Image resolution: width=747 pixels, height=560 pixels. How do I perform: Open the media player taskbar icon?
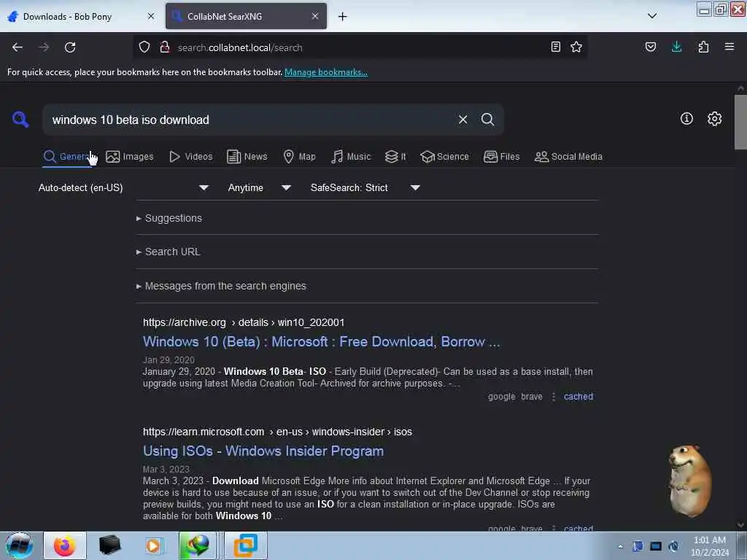[153, 545]
